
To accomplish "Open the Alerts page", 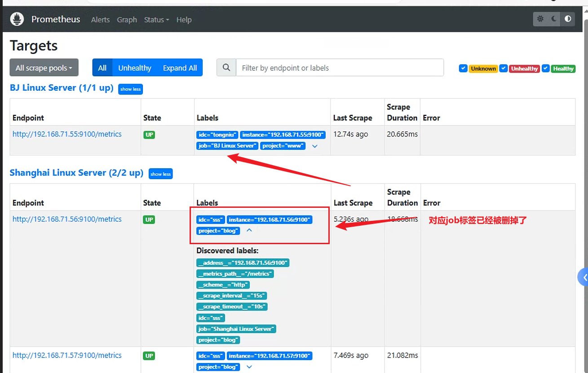I will click(100, 20).
